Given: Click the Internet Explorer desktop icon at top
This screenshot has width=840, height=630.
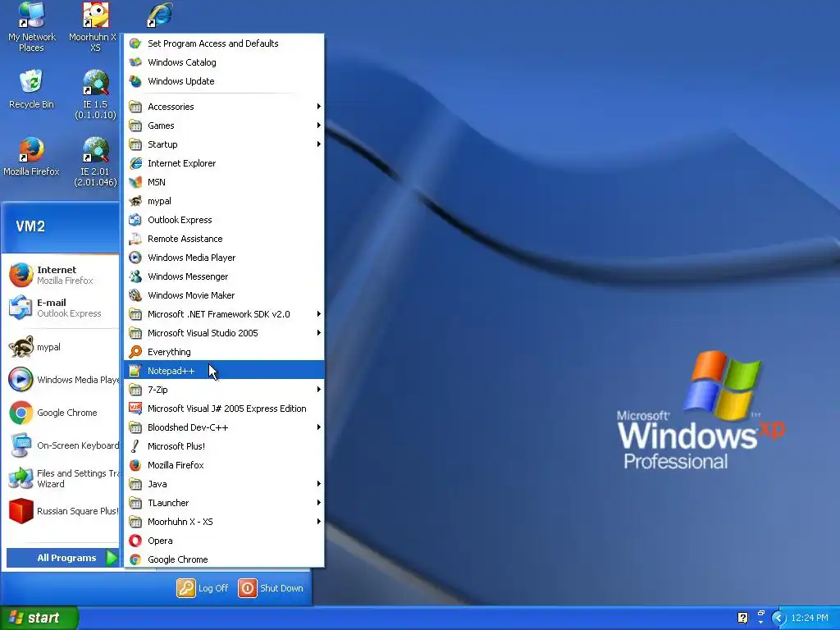Looking at the screenshot, I should point(160,15).
